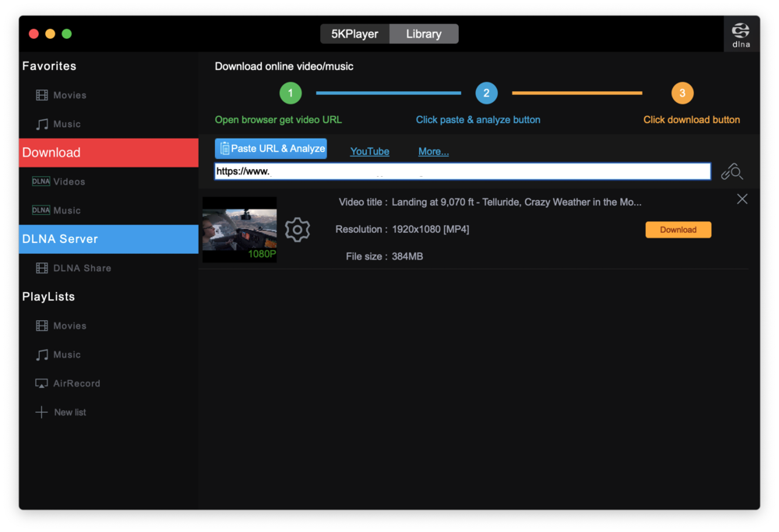Screen dimensions: 779x532
Task: Click the note icon beside Favorites Music
Action: 42,124
